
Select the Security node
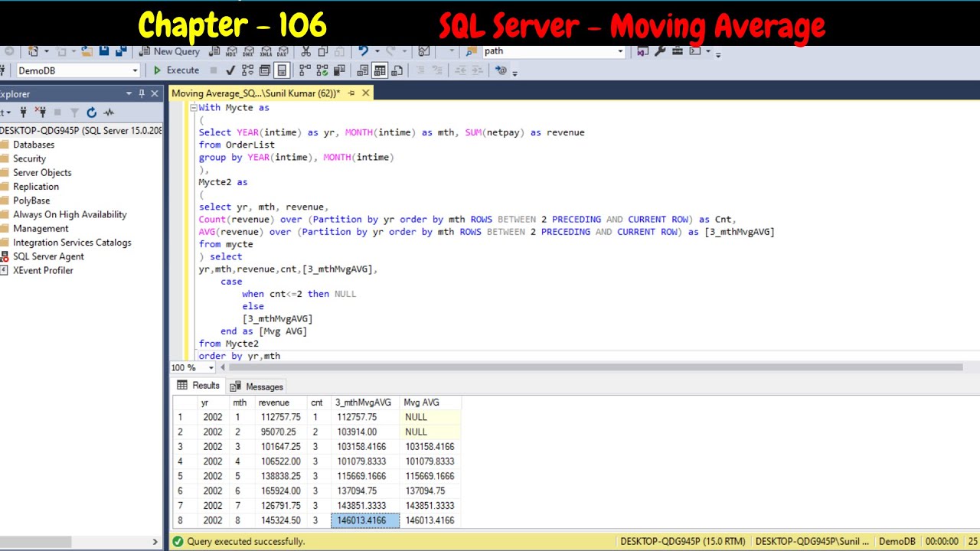pyautogui.click(x=29, y=158)
